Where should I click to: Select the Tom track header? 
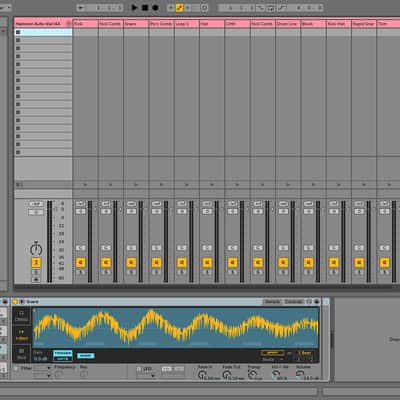click(x=388, y=24)
